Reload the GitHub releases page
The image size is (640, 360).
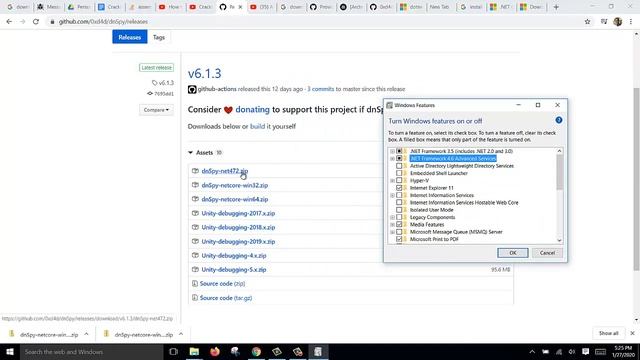point(36,22)
